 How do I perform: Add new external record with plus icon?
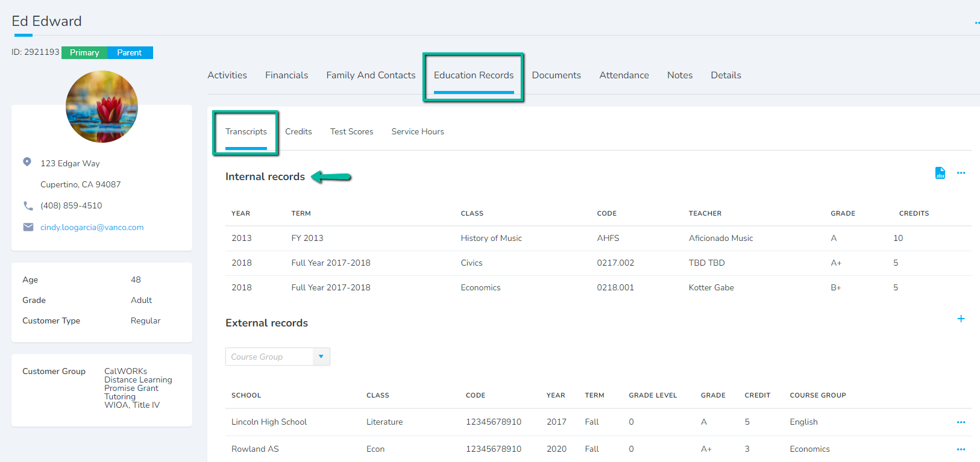pos(961,319)
